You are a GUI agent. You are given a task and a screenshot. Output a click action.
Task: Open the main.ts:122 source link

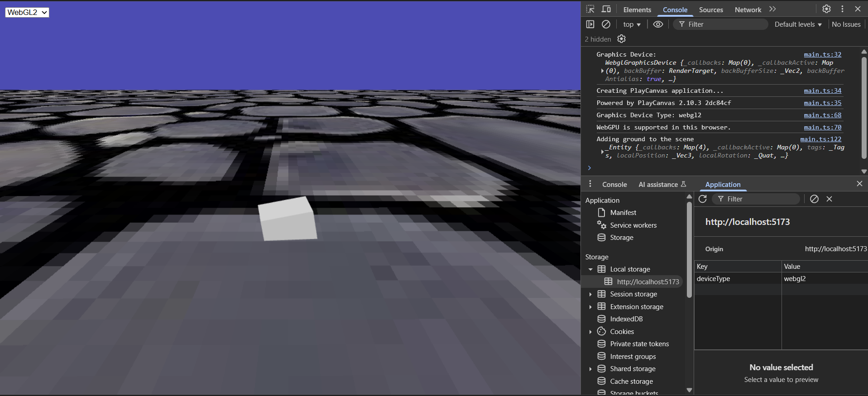[820, 139]
